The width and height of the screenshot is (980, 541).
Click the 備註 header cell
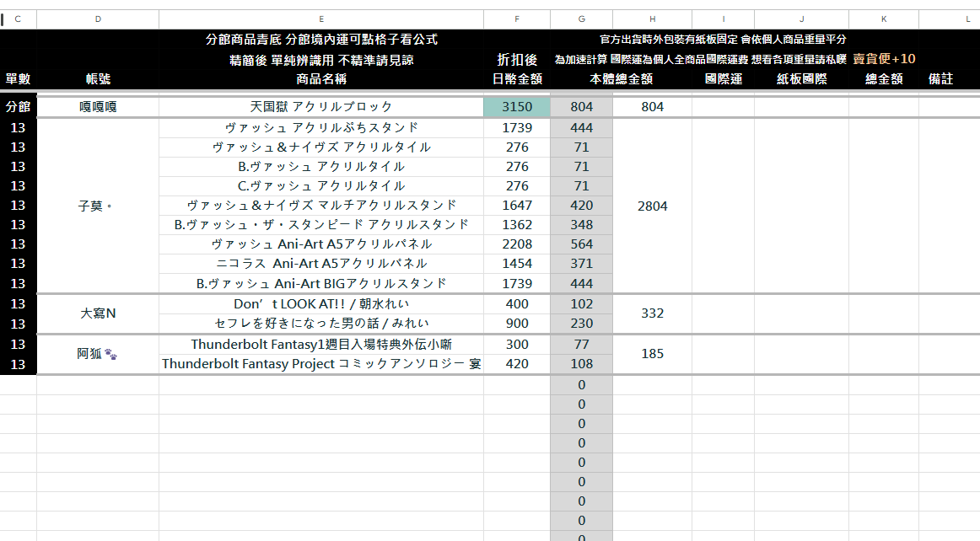pos(940,78)
